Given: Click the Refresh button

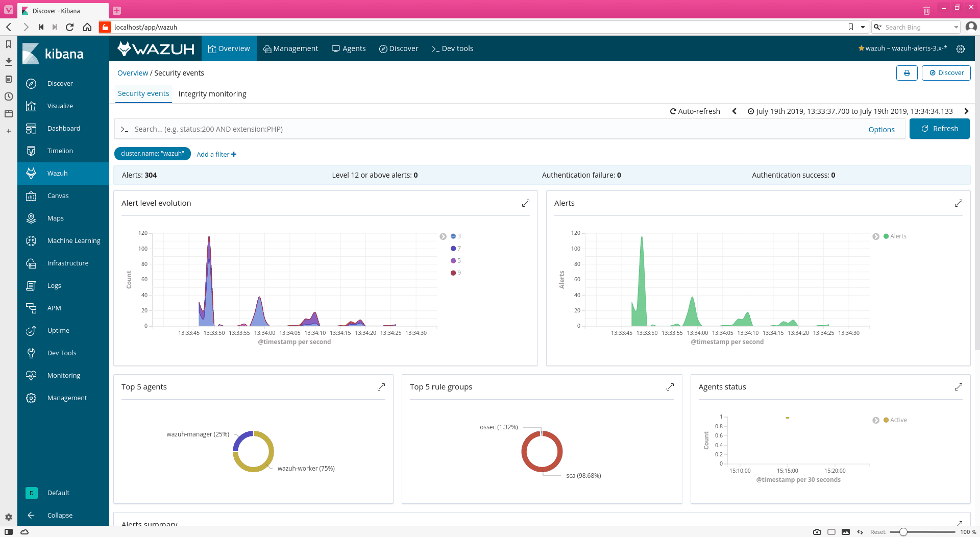Looking at the screenshot, I should pyautogui.click(x=939, y=129).
